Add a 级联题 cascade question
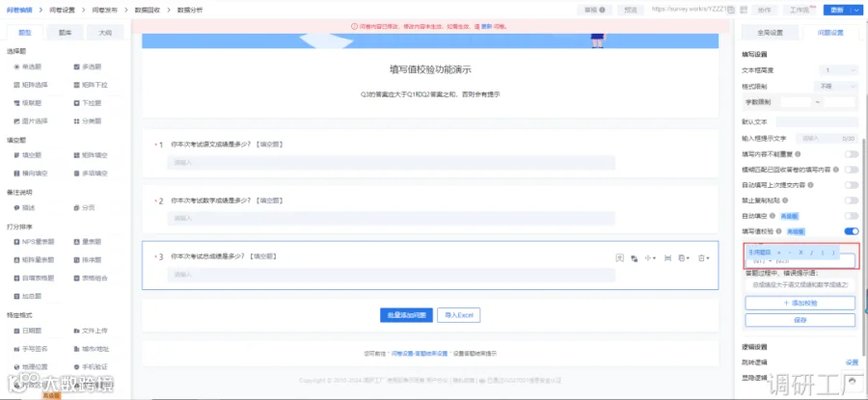868x400 pixels. pos(28,103)
